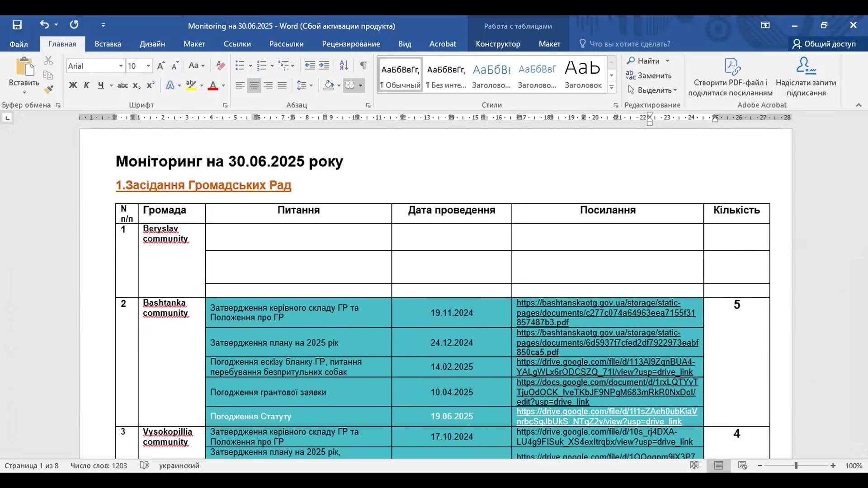The height and width of the screenshot is (488, 868).
Task: Open the bashtanskaotg.gov.ua link dated 19.11.2024
Action: [x=605, y=313]
